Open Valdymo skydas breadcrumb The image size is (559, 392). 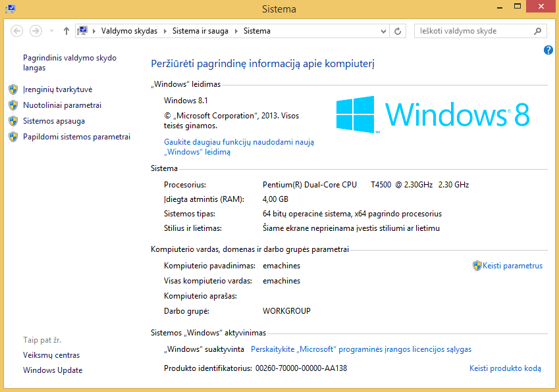point(129,31)
